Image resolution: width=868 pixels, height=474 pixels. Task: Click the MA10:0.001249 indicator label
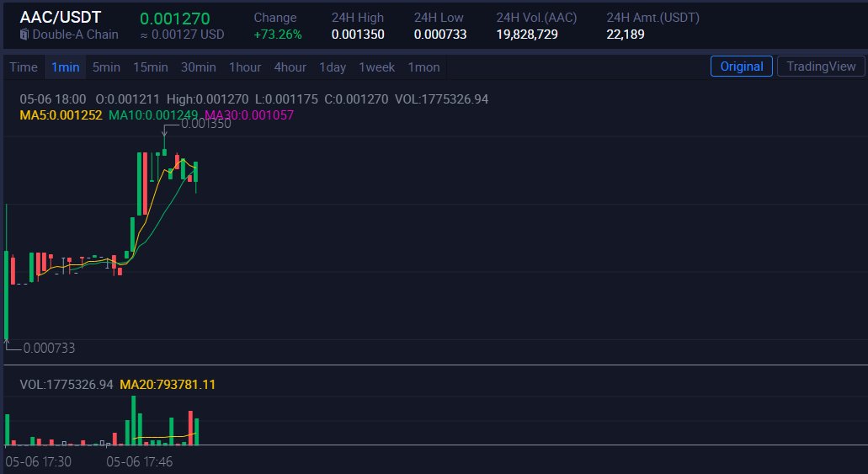click(x=153, y=115)
